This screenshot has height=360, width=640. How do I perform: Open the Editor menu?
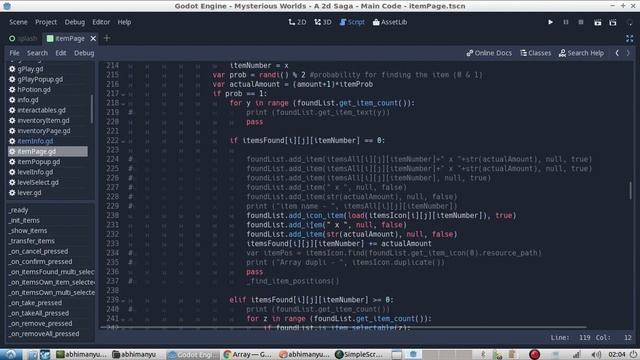[101, 22]
